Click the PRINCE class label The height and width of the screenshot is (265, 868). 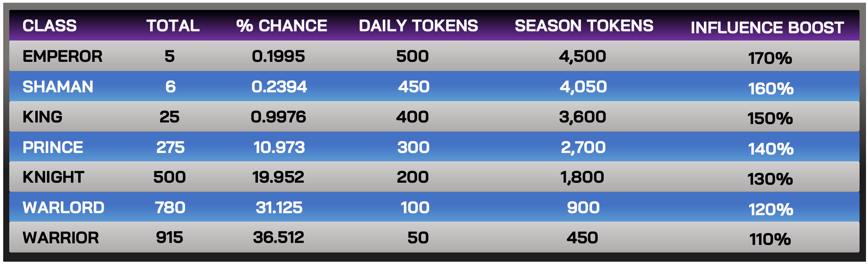[x=53, y=148]
